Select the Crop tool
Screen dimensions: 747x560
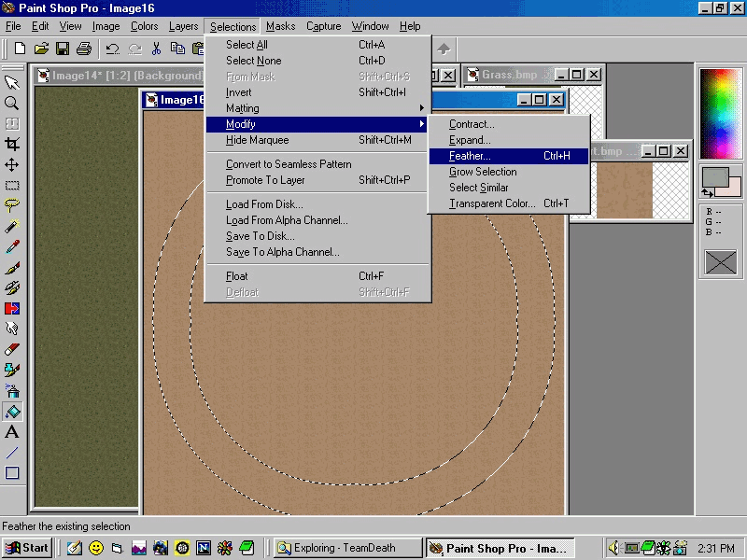pyautogui.click(x=12, y=144)
